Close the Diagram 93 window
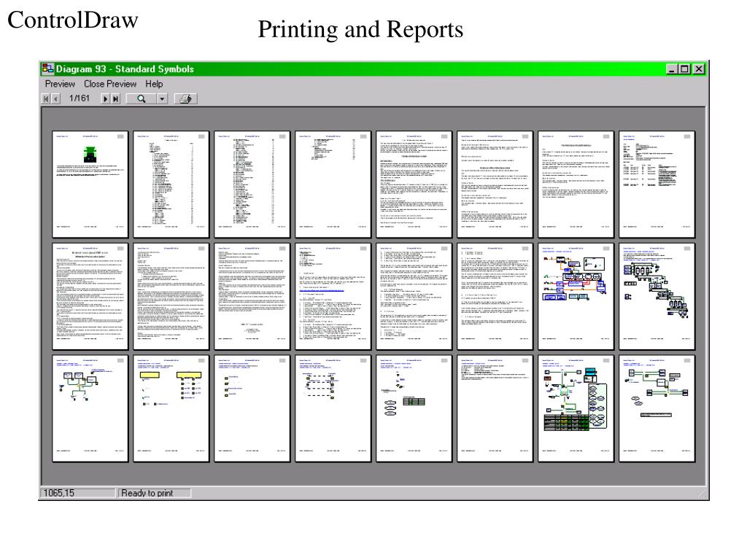 click(698, 69)
